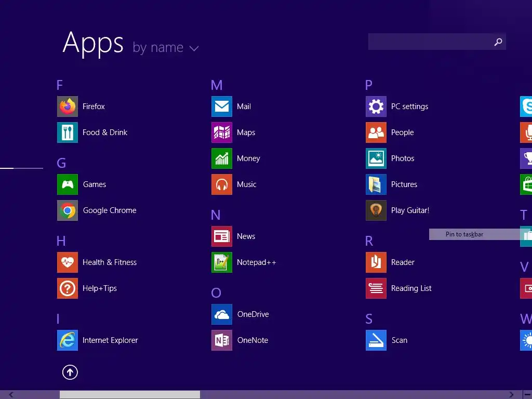Click the 'Scan' app label
532x399 pixels.
pos(400,340)
